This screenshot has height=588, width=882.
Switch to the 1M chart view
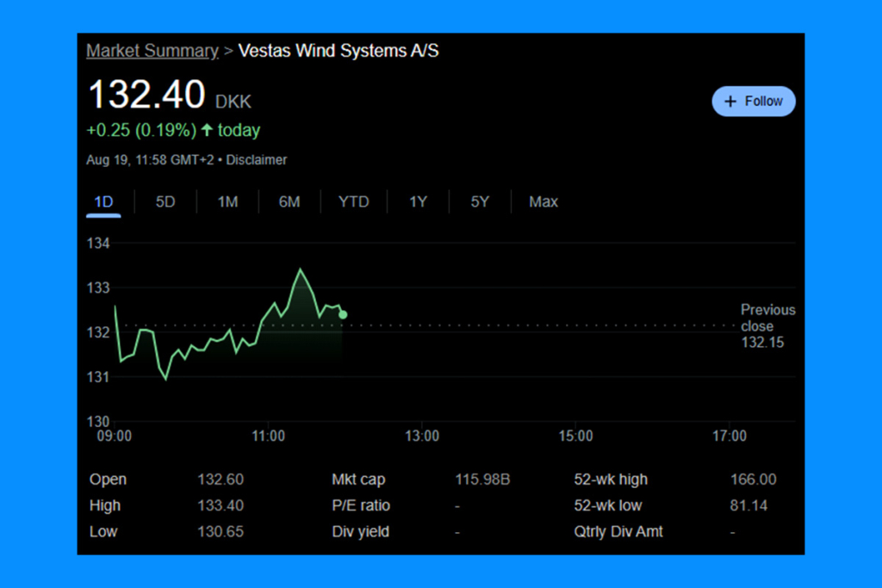point(227,201)
